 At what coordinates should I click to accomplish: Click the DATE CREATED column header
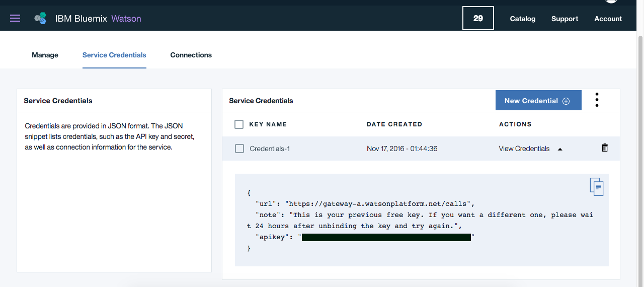(x=394, y=124)
